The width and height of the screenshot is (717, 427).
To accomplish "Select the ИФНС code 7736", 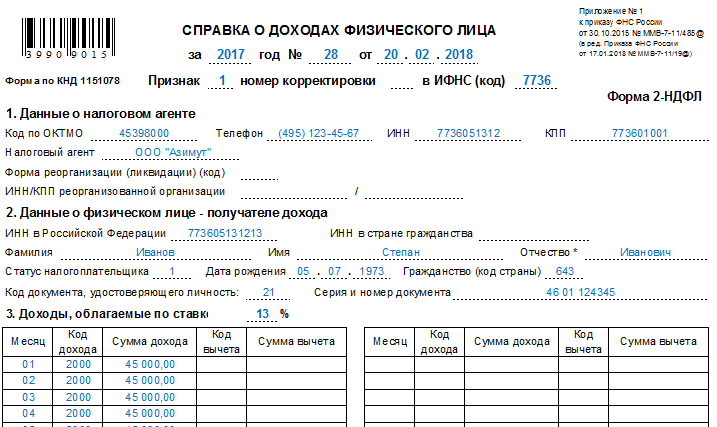I will coord(536,81).
